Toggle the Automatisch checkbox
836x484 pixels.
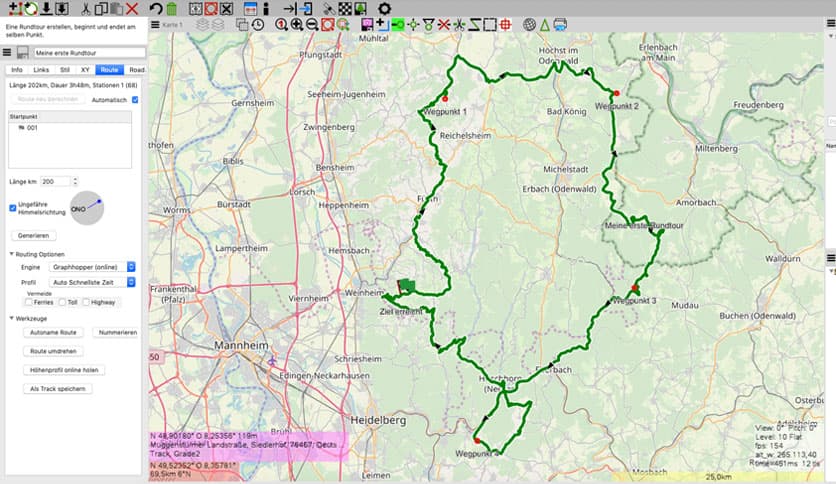coord(135,100)
